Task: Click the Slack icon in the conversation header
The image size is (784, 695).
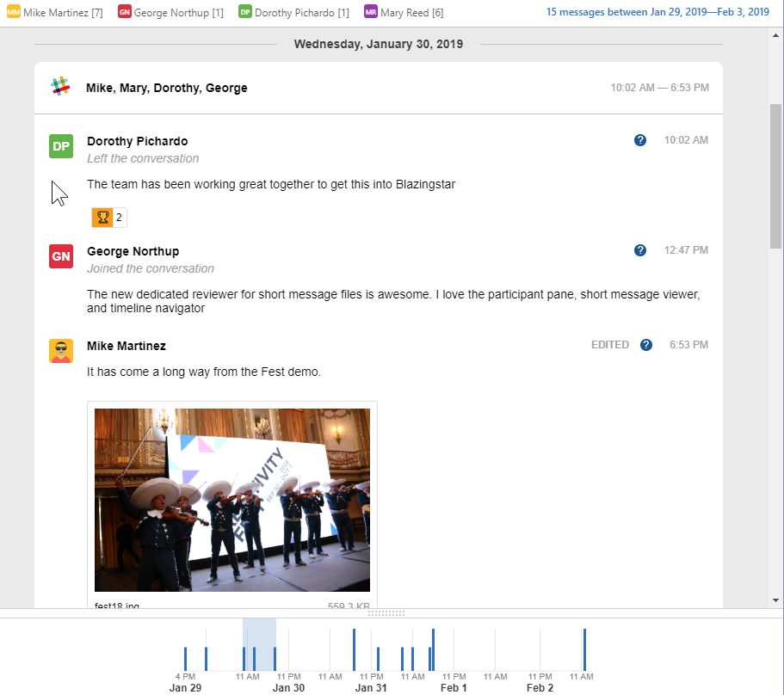Action: tap(60, 87)
